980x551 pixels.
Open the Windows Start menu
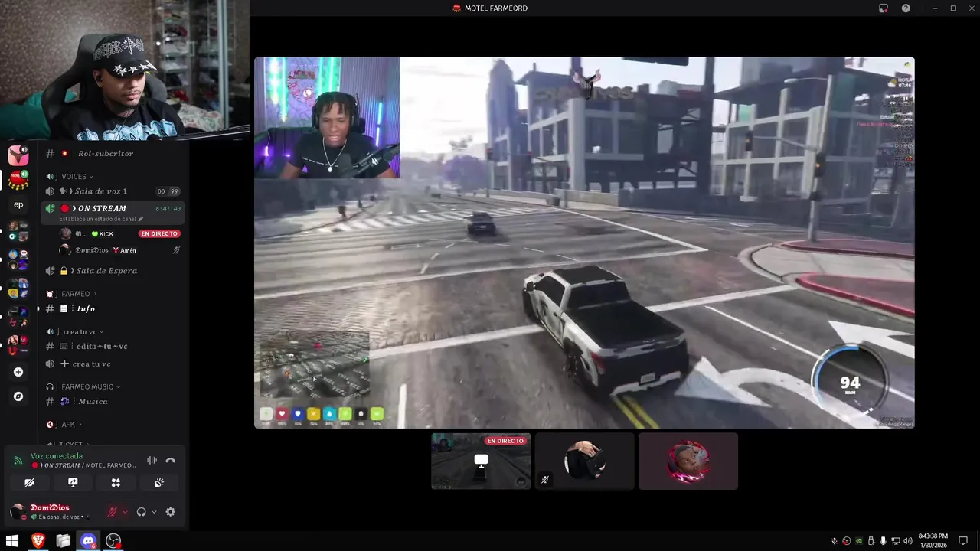tap(12, 541)
